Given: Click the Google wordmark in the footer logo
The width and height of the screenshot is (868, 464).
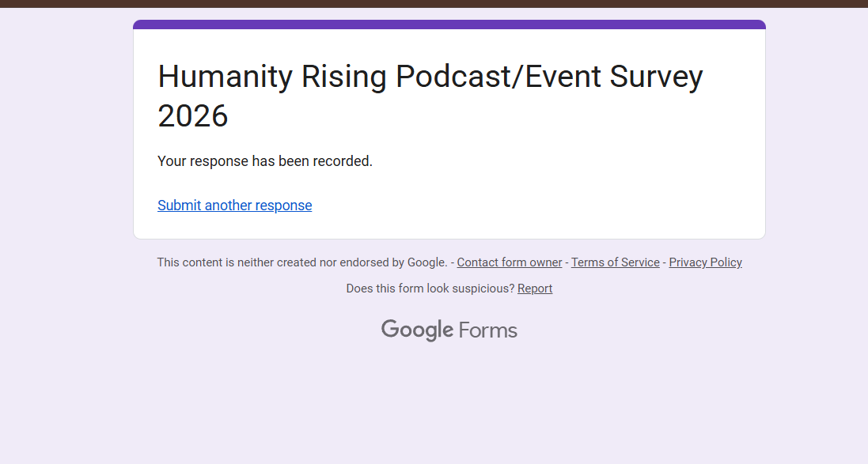Looking at the screenshot, I should (x=417, y=330).
